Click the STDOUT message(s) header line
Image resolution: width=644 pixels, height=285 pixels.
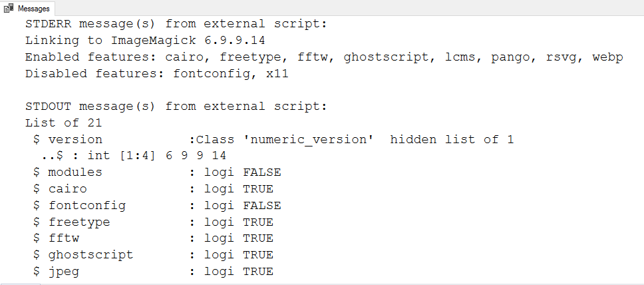[176, 107]
